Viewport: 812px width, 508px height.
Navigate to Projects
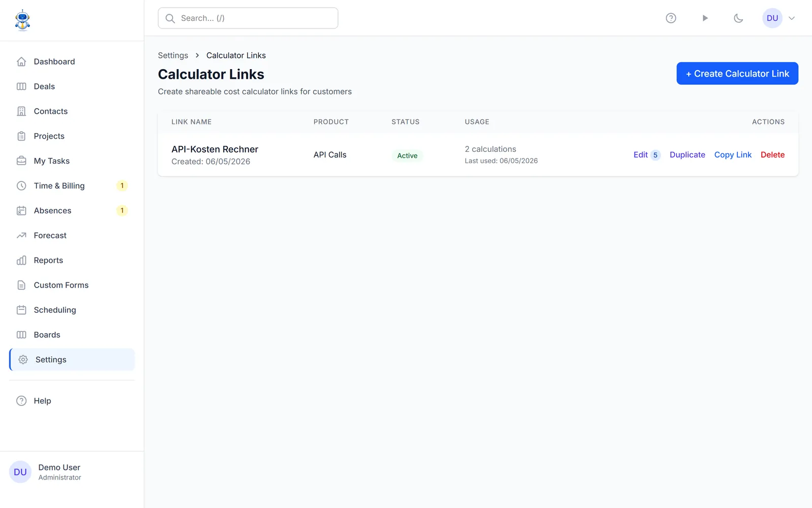coord(72,136)
